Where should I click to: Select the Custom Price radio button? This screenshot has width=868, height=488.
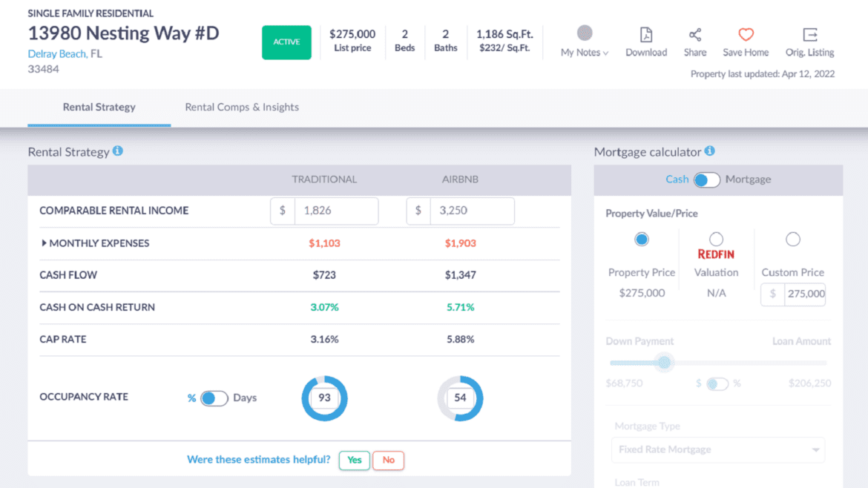pyautogui.click(x=793, y=239)
